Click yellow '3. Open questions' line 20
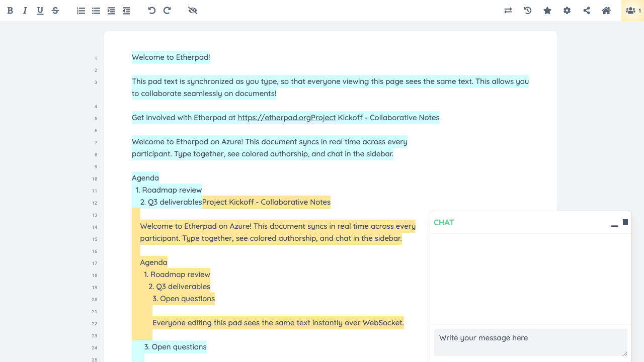This screenshot has width=644, height=362. coord(184,299)
